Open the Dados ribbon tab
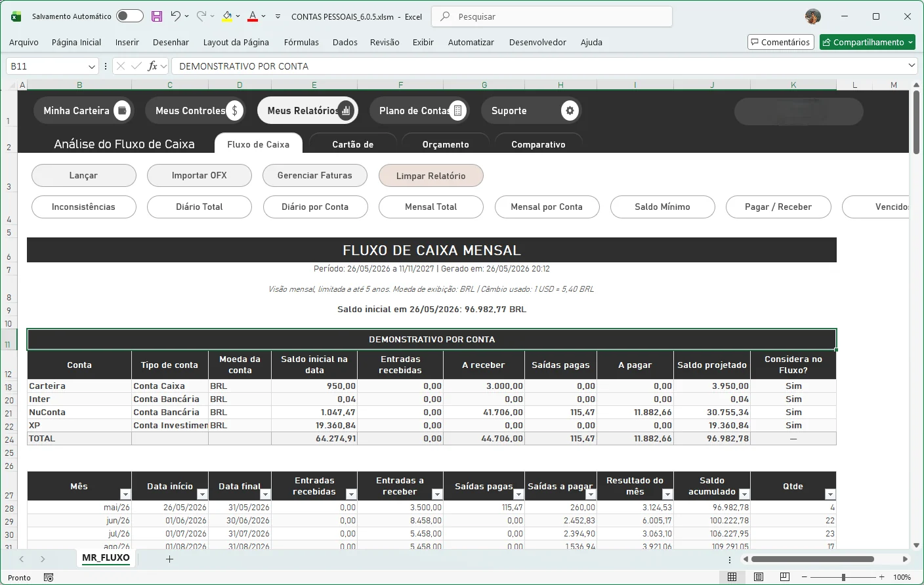 pyautogui.click(x=345, y=42)
